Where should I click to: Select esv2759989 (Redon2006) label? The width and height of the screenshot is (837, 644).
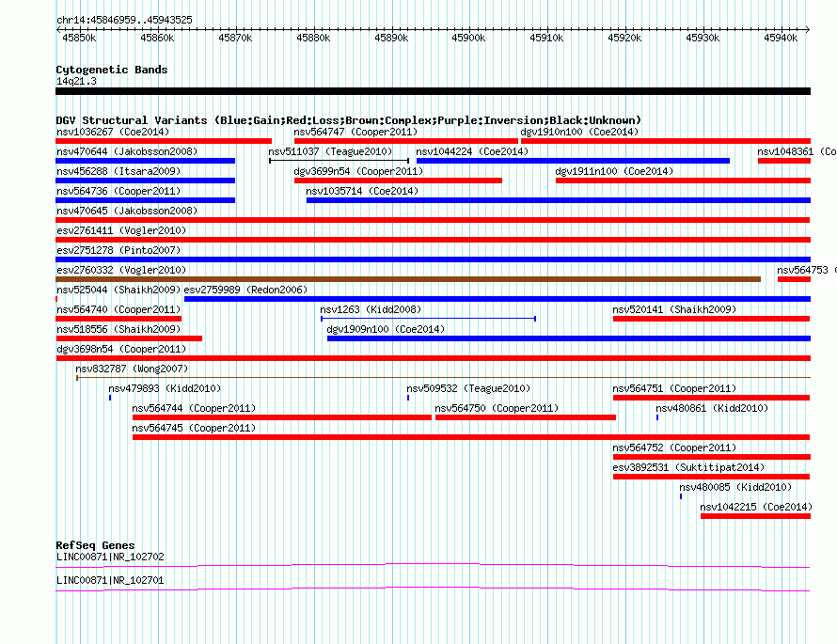click(245, 290)
